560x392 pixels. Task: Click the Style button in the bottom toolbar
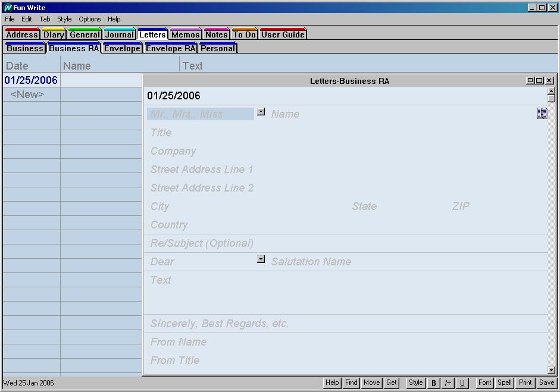point(416,382)
